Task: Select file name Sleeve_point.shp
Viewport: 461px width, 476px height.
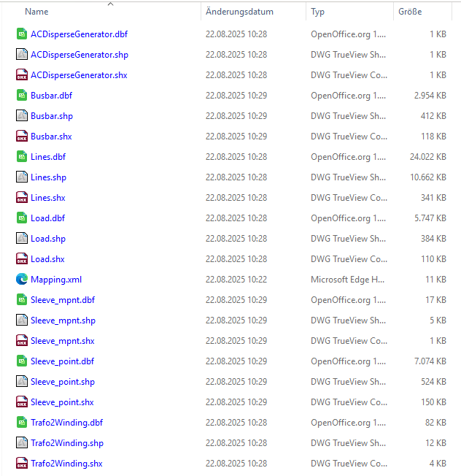Action: click(63, 382)
